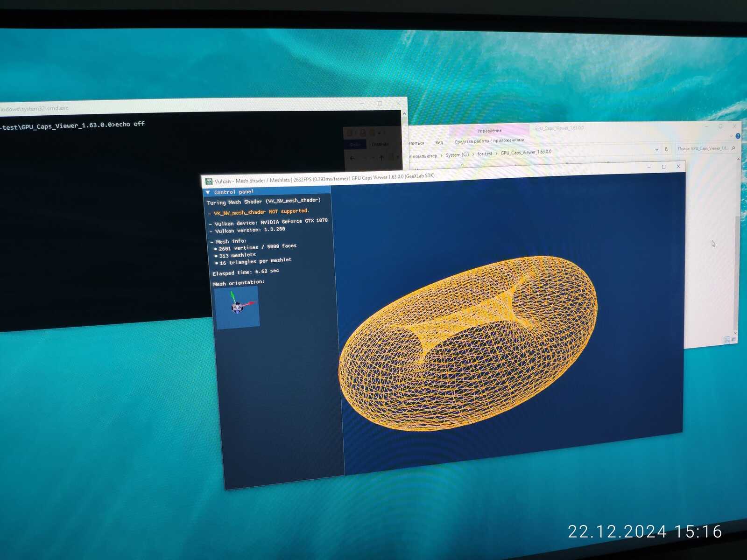The width and height of the screenshot is (747, 560).
Task: Close the cmd.exe window
Action: (398, 103)
